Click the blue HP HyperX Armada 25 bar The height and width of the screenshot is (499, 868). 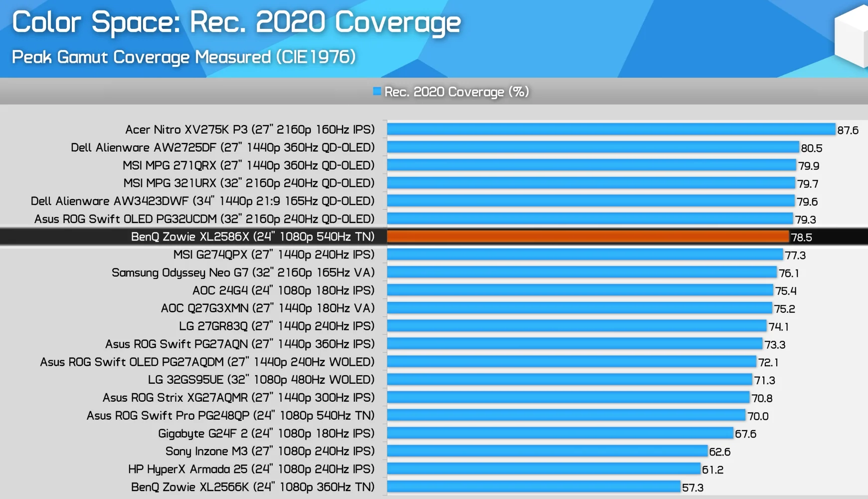click(543, 469)
